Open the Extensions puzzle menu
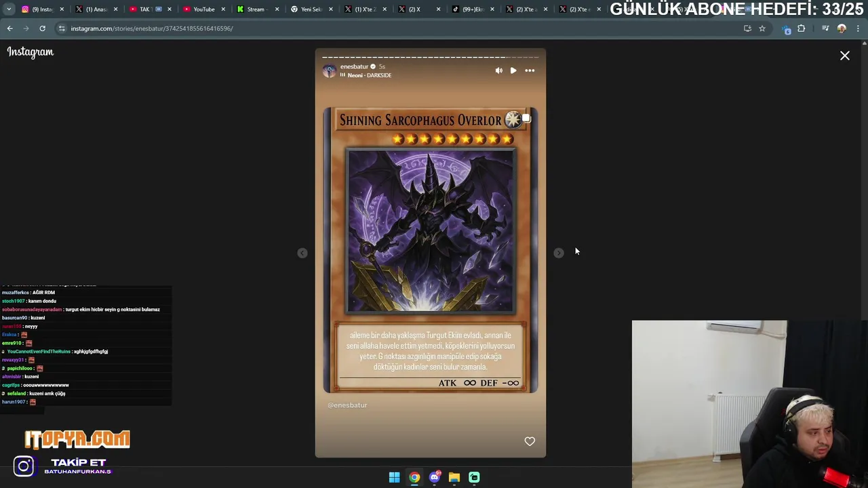Screen dimensions: 868x488 pyautogui.click(x=801, y=28)
